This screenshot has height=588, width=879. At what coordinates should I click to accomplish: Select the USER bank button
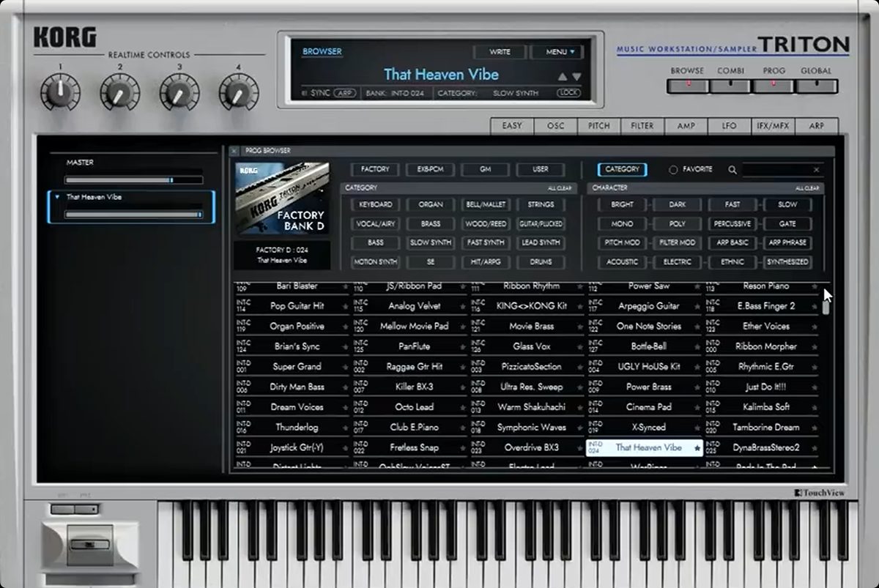(x=541, y=170)
